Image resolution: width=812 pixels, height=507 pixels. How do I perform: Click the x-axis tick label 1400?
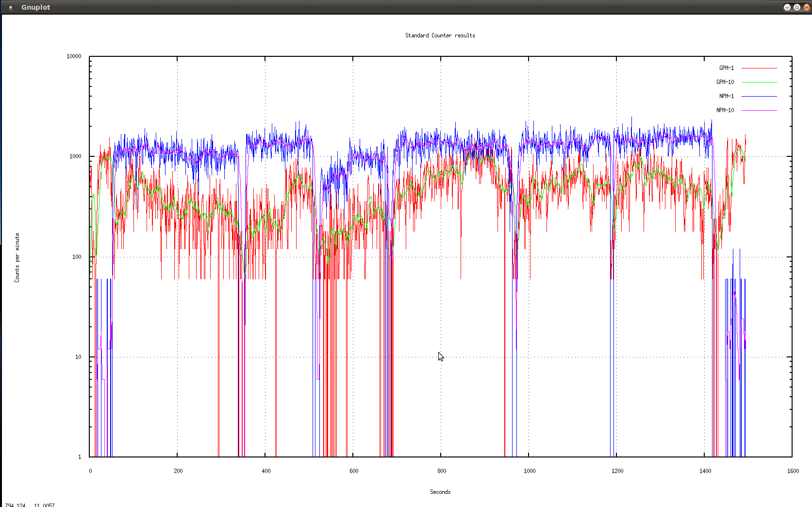705,471
